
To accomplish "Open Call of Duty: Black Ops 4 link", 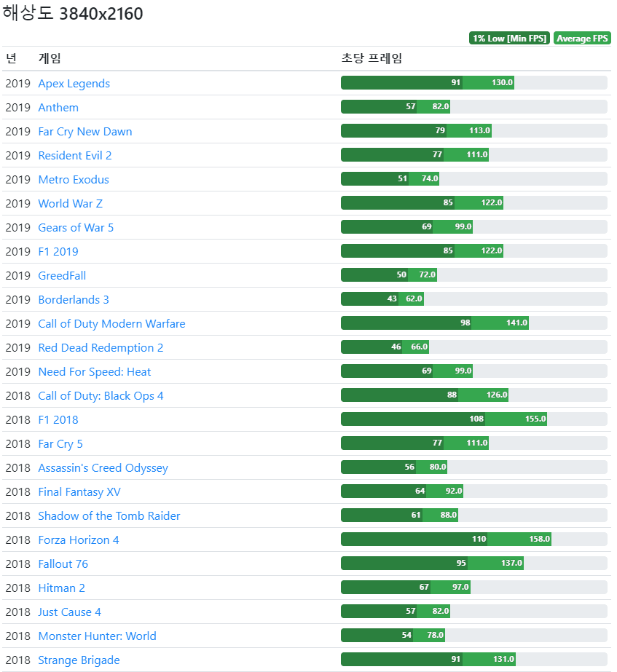I will [101, 395].
